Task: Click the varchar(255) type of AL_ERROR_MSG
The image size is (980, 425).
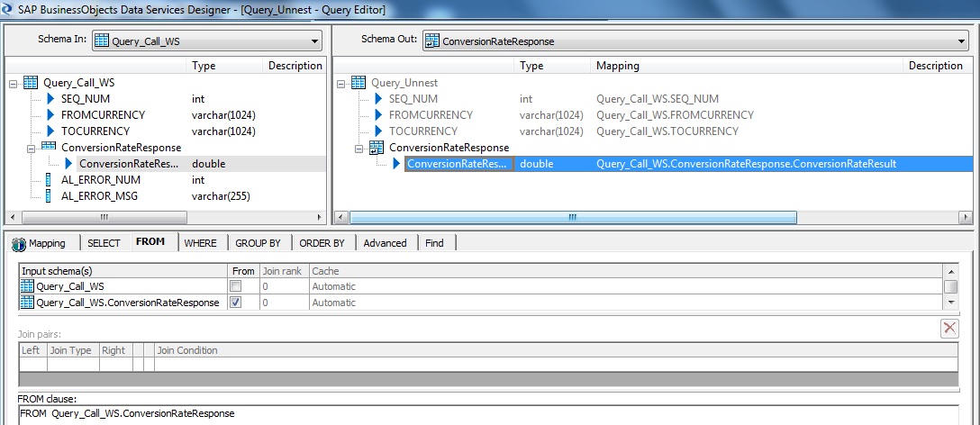Action: tap(222, 196)
